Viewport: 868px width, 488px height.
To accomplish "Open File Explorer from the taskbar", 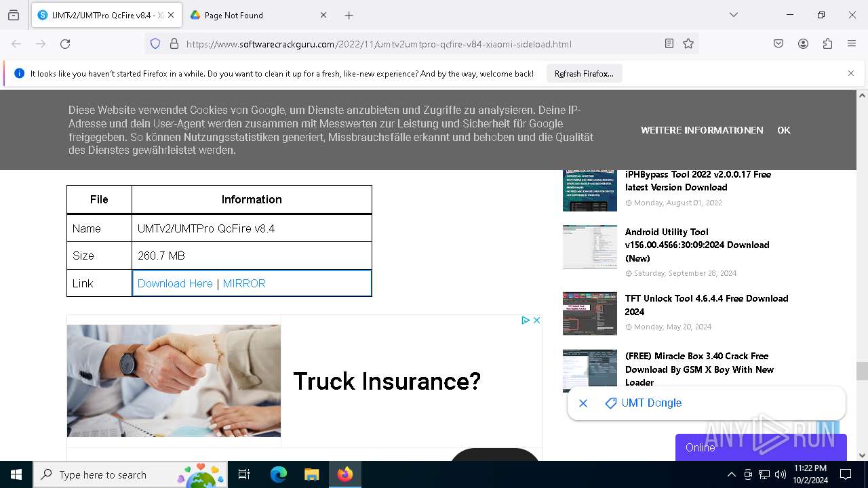I will [x=311, y=474].
